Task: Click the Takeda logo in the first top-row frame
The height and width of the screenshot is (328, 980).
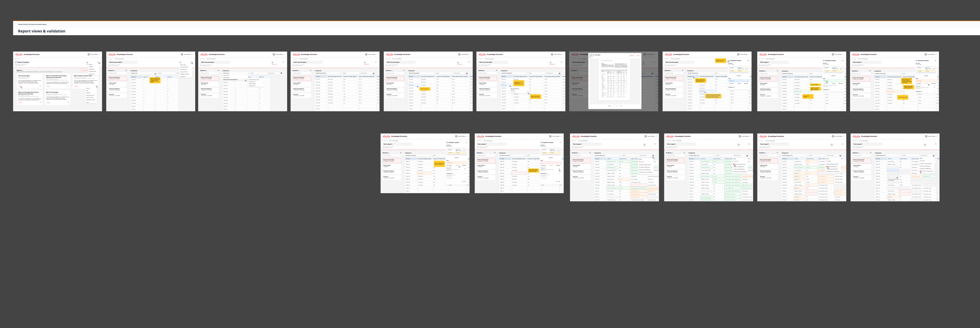Action: (x=19, y=54)
